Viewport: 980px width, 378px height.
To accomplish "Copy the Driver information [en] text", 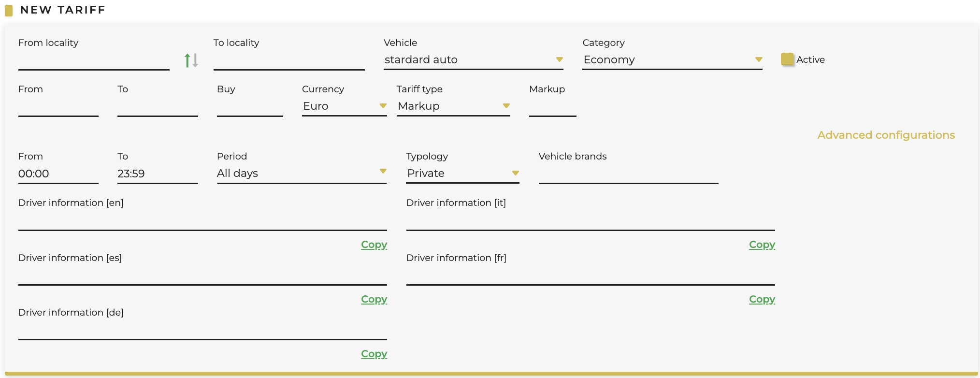I will tap(374, 245).
